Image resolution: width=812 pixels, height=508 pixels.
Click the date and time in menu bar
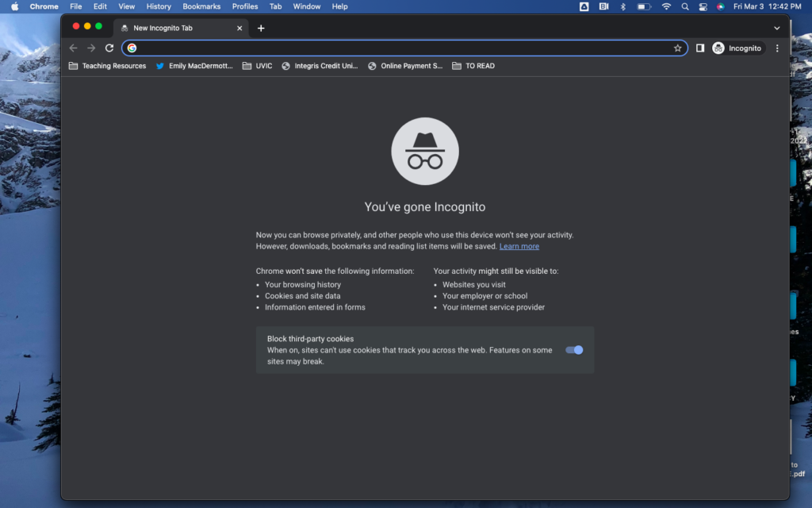point(767,6)
